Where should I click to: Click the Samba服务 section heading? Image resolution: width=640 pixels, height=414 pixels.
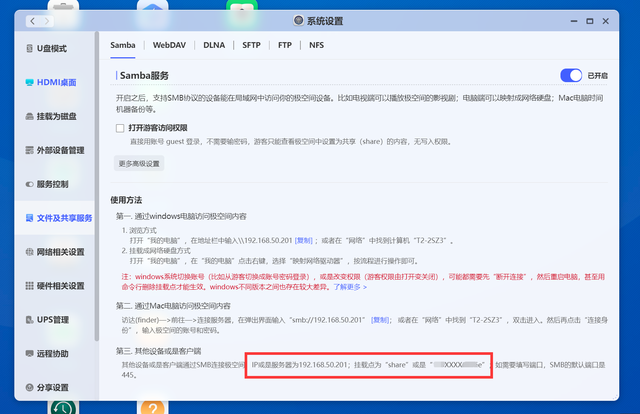pos(144,76)
